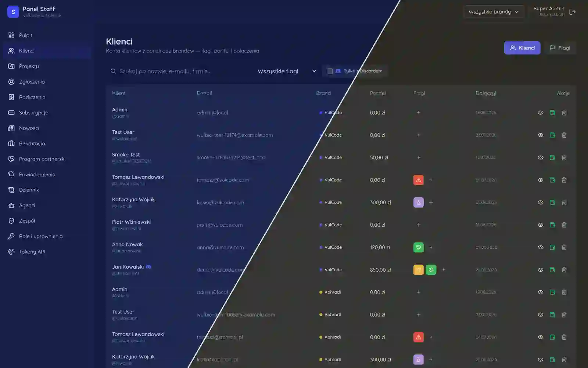This screenshot has width=588, height=368.
Task: Add flag with plus icon for Piotr Wiśniewski
Action: tap(418, 225)
